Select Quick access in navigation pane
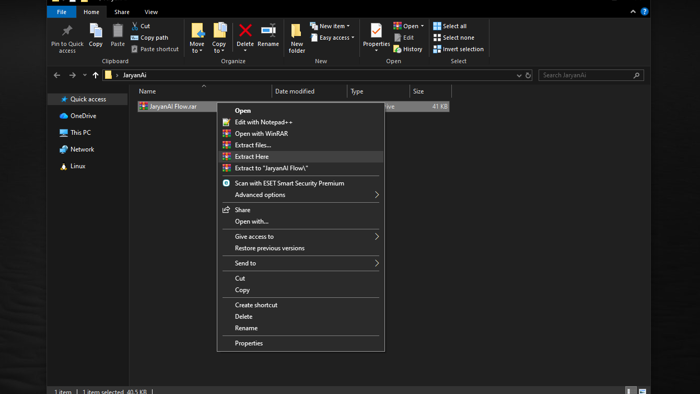This screenshot has width=700, height=394. [88, 99]
